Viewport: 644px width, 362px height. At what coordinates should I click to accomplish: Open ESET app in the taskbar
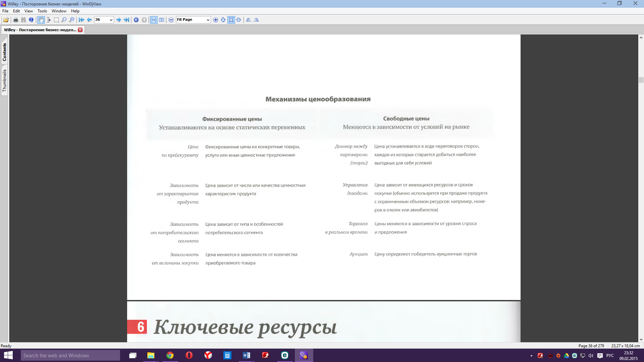tap(285, 355)
